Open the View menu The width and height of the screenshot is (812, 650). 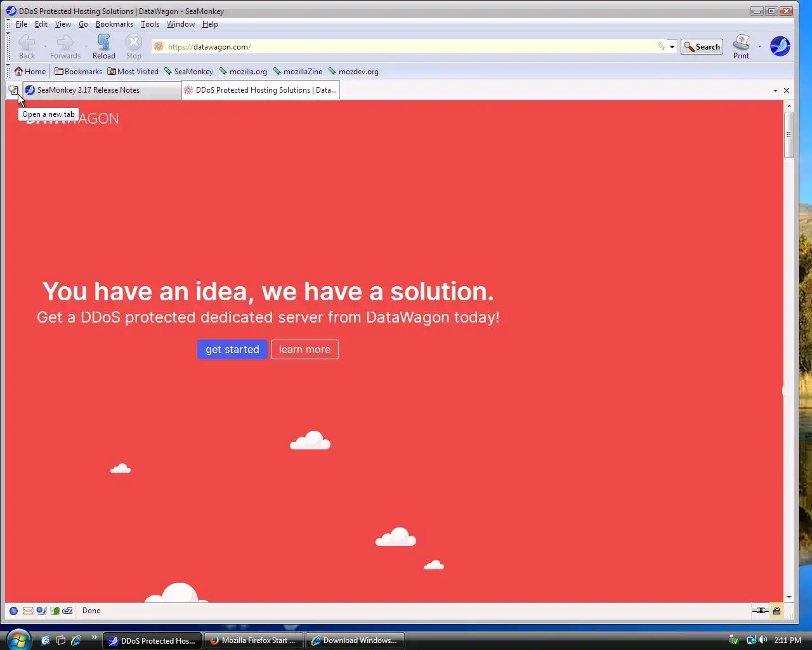point(63,24)
